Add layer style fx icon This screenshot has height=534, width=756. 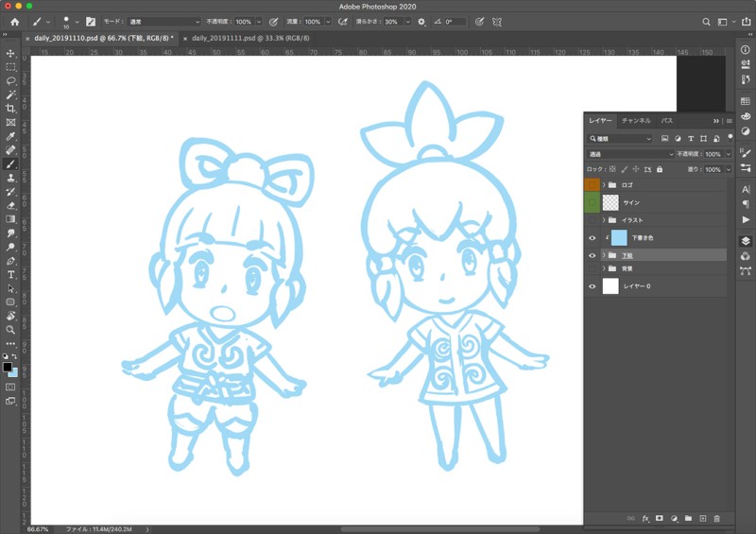[x=645, y=519]
